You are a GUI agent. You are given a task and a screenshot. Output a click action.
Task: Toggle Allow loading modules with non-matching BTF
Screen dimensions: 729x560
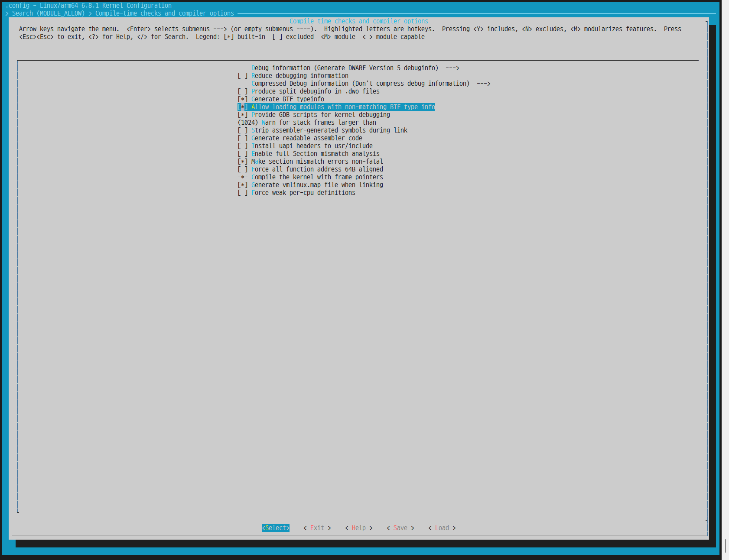click(x=336, y=107)
